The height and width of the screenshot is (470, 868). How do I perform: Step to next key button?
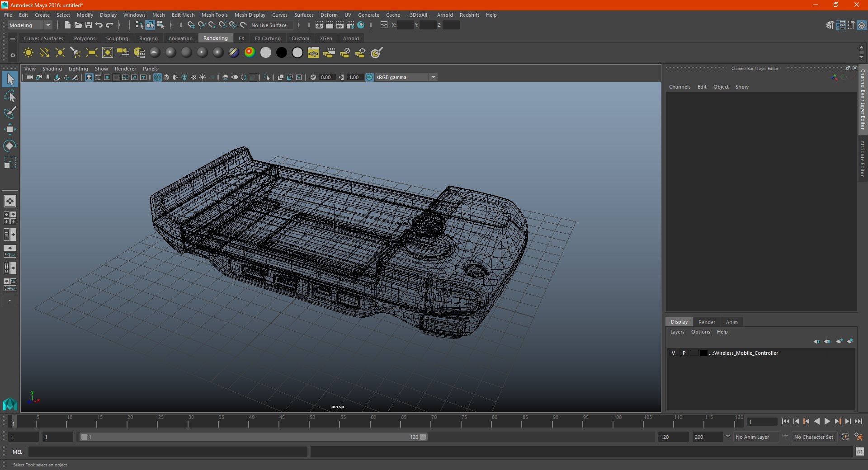point(838,421)
